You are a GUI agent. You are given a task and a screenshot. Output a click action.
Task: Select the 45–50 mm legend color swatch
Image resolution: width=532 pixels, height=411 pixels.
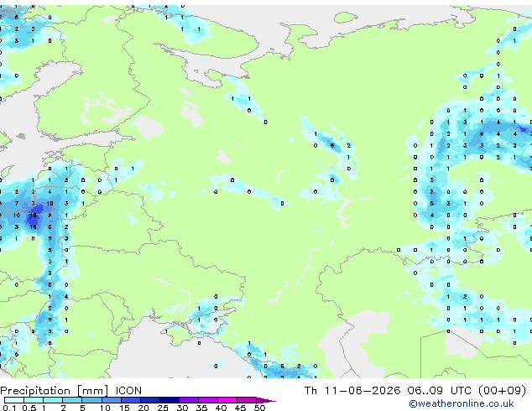(247, 400)
